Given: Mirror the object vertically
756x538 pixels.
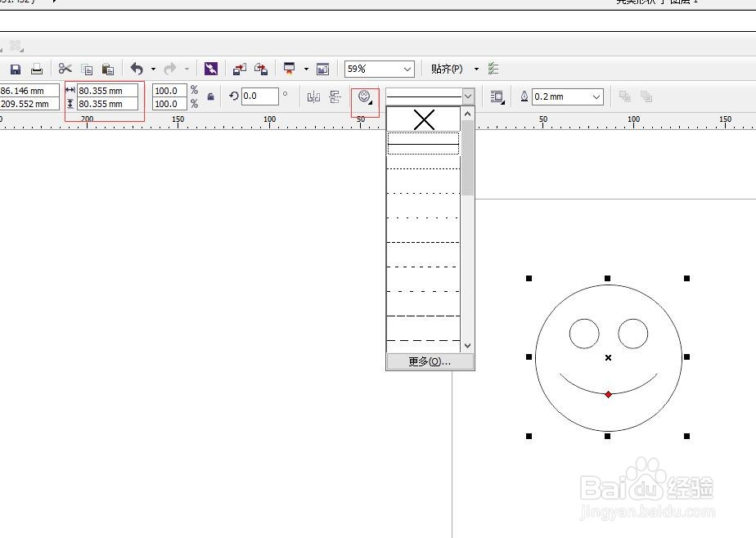Looking at the screenshot, I should (335, 96).
